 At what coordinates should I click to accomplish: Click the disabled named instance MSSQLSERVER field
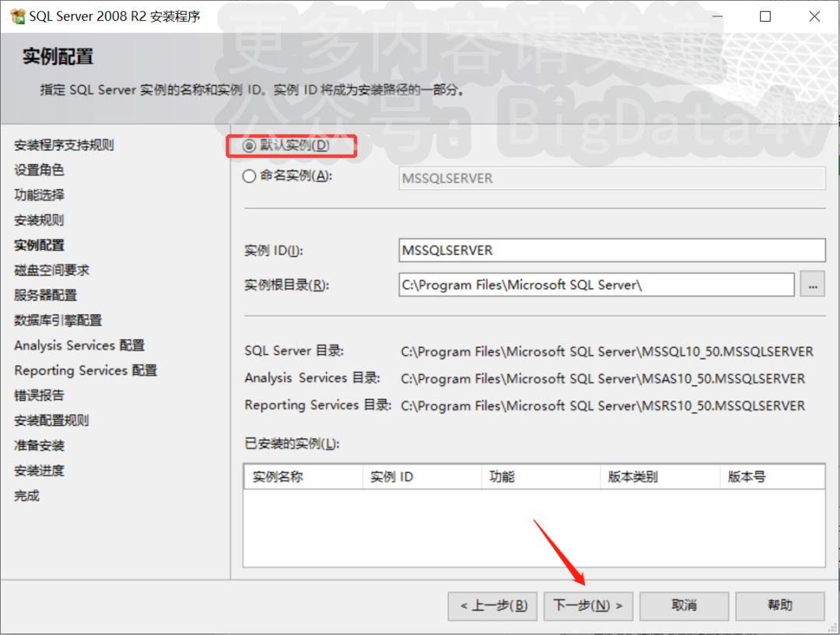(612, 178)
